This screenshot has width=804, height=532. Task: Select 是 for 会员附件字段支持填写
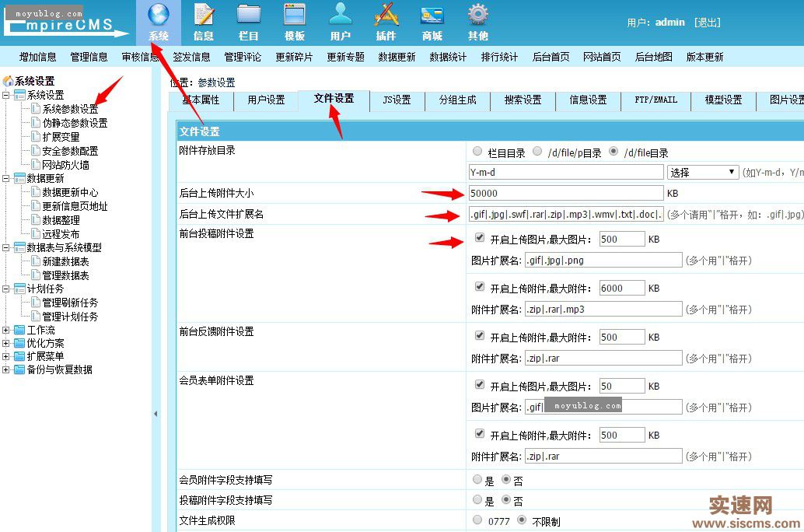477,479
